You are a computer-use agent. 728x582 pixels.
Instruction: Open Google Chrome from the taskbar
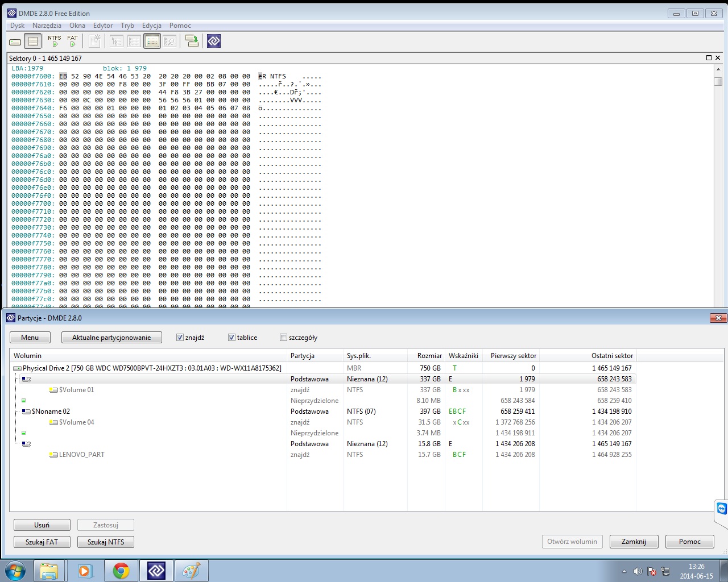tap(121, 571)
